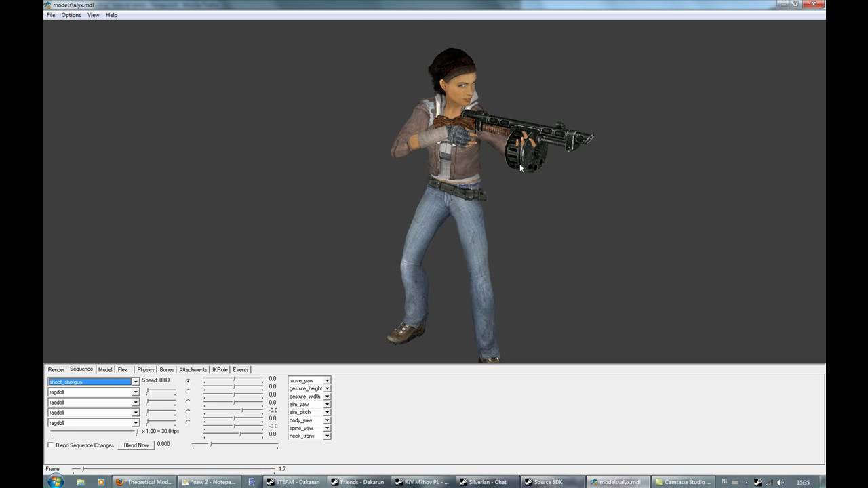Launch the media player taskbar icon
Image resolution: width=868 pixels, height=488 pixels.
(x=101, y=482)
